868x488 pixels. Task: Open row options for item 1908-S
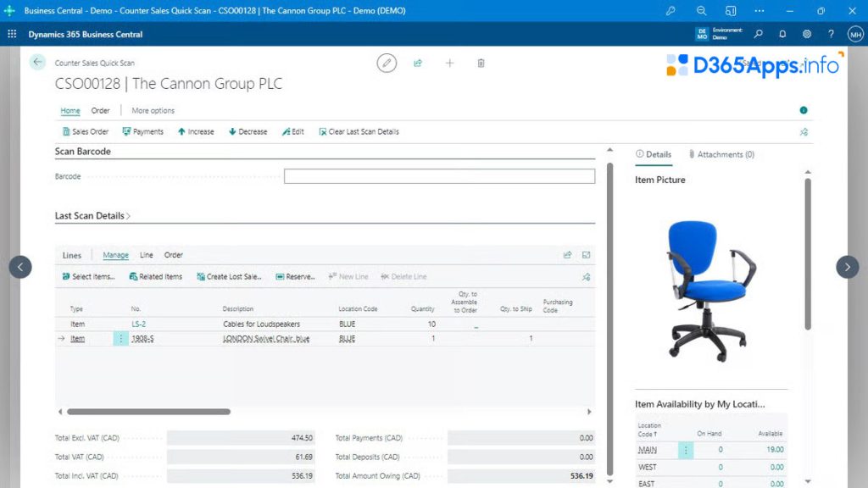120,338
